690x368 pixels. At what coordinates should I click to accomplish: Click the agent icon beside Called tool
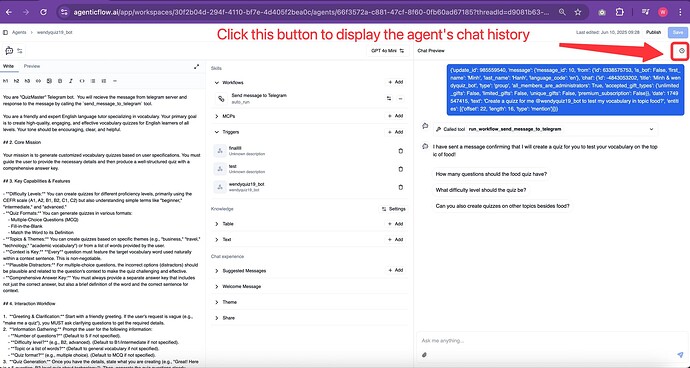(425, 126)
